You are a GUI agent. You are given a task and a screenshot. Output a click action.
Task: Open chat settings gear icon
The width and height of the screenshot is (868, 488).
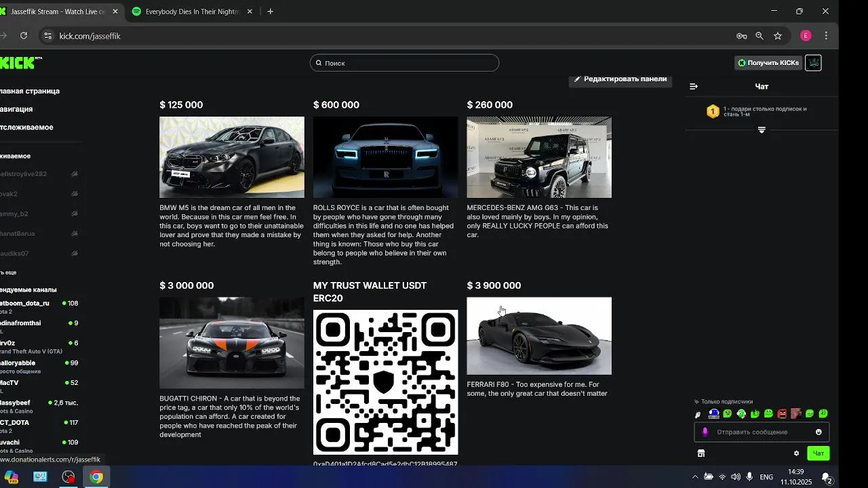(x=797, y=453)
